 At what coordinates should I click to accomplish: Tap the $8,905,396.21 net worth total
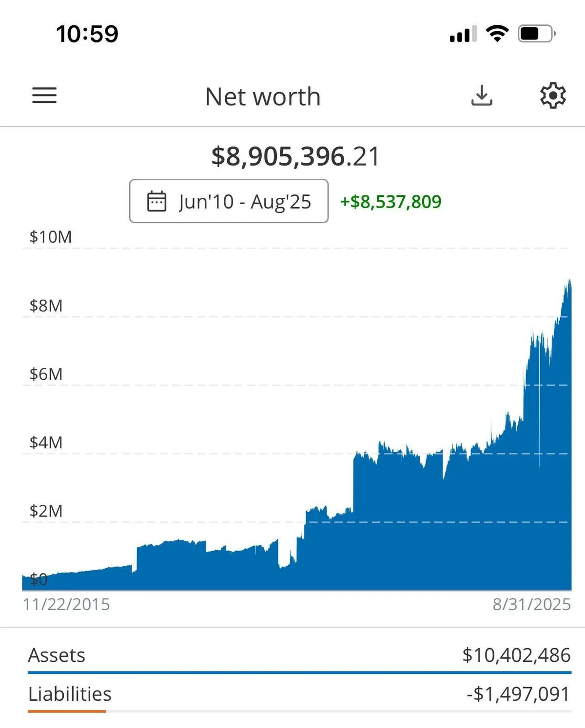[x=295, y=156]
